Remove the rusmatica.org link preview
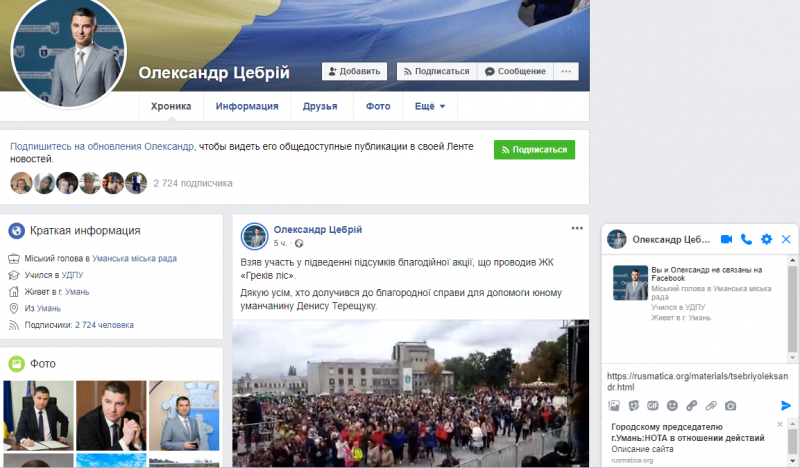Screen dimensions: 800x468 pos(780,424)
